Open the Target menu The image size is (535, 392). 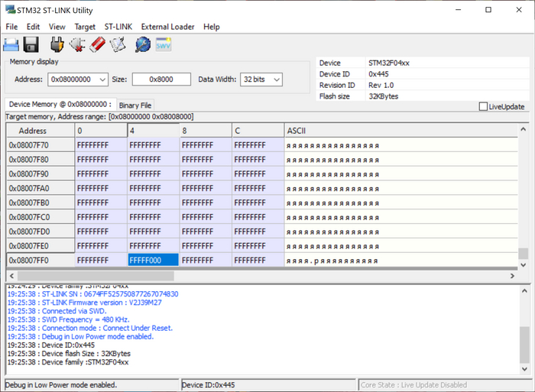(85, 27)
